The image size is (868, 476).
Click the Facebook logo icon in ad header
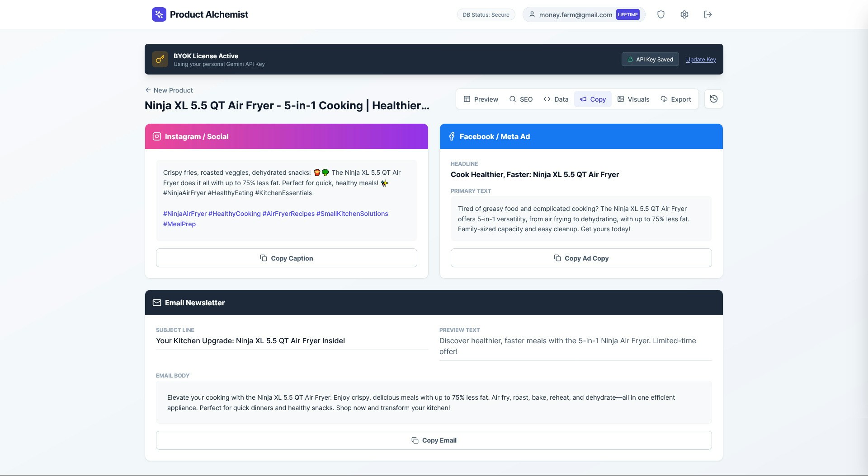point(452,136)
